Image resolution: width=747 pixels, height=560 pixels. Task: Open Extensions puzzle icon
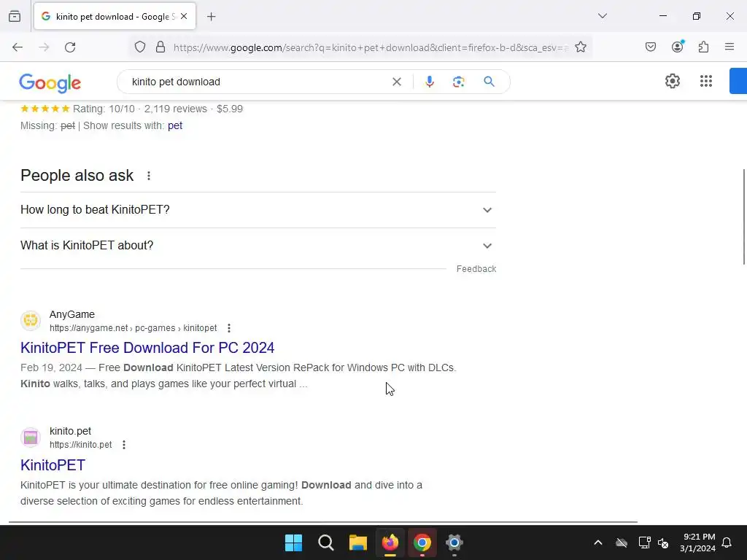pyautogui.click(x=704, y=47)
